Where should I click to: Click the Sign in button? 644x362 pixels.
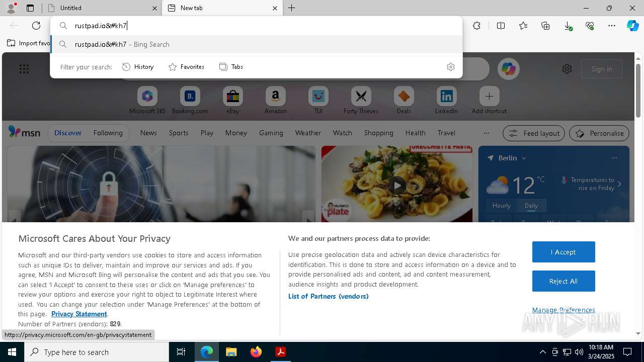(x=602, y=69)
